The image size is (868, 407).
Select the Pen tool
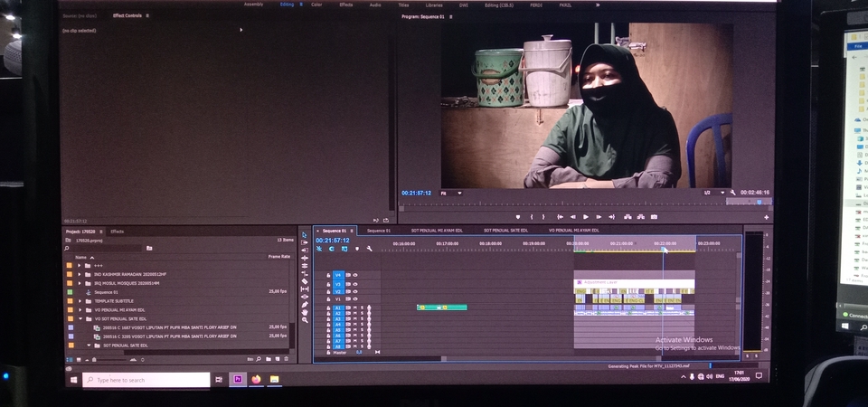pos(305,305)
